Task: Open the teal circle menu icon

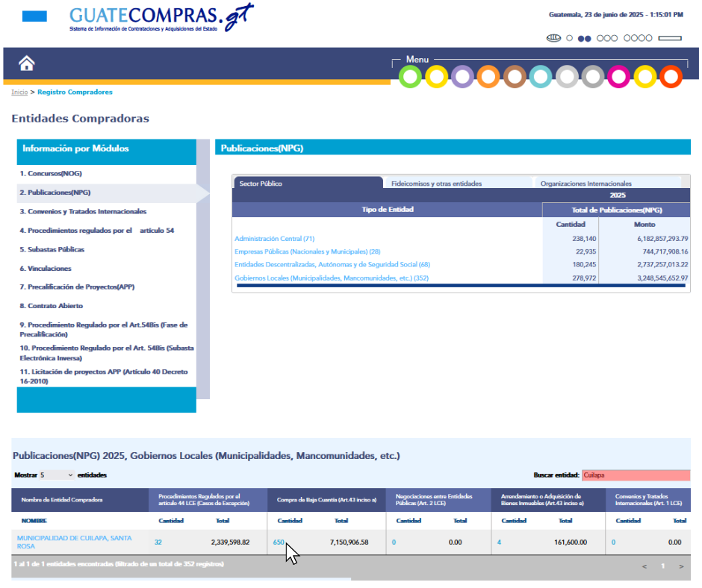Action: point(541,77)
